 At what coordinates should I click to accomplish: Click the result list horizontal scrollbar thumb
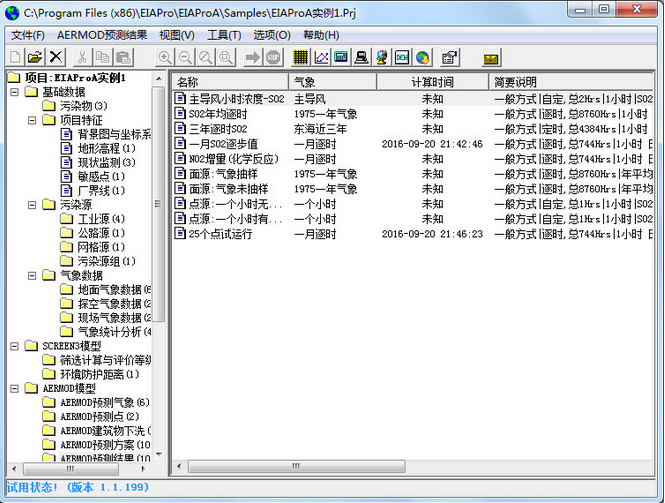tap(296, 466)
